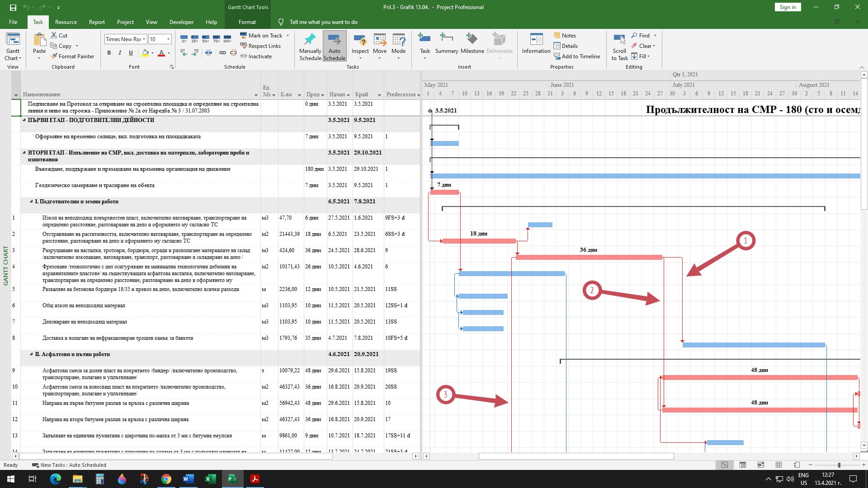Open the font name dropdown
This screenshot has width=868, height=488.
(x=144, y=39)
